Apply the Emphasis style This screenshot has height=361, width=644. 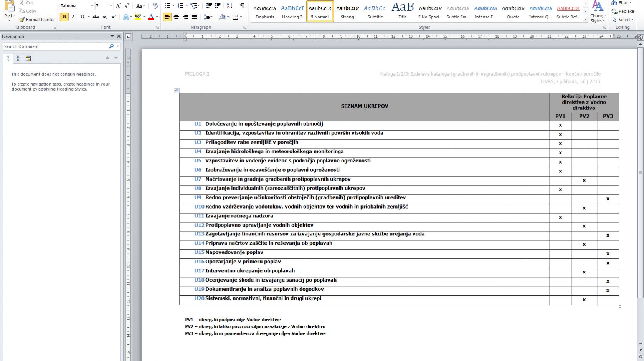point(265,11)
